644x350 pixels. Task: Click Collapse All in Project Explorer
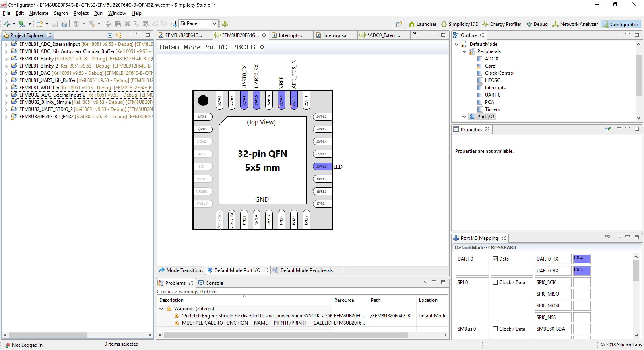109,35
